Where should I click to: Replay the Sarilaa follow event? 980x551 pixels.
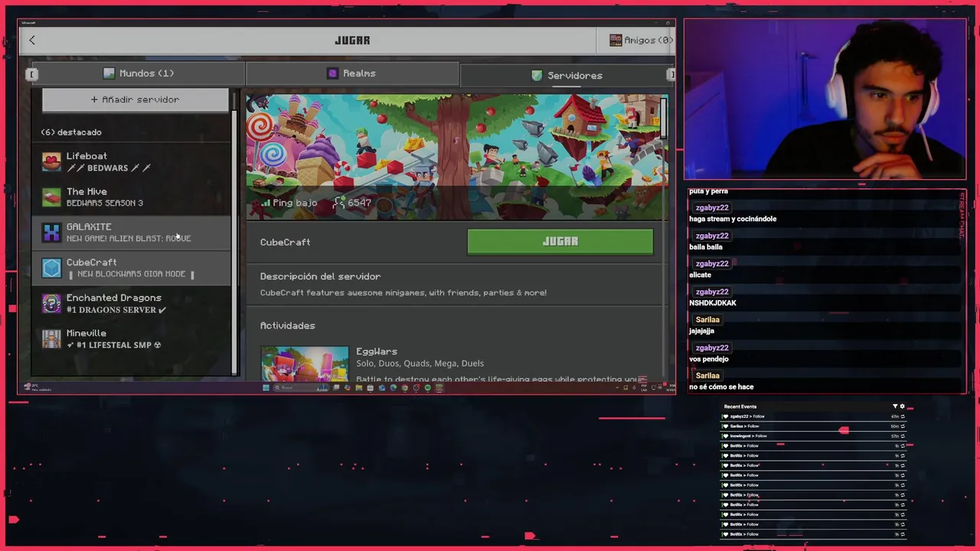903,426
